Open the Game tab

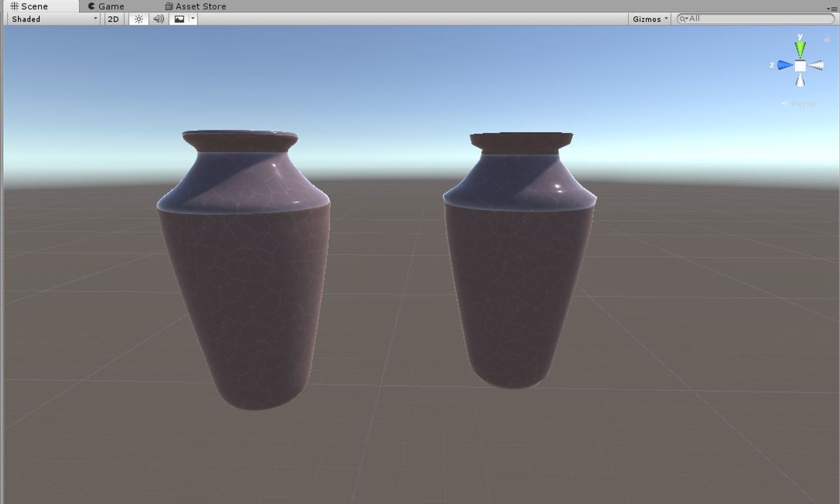point(106,6)
